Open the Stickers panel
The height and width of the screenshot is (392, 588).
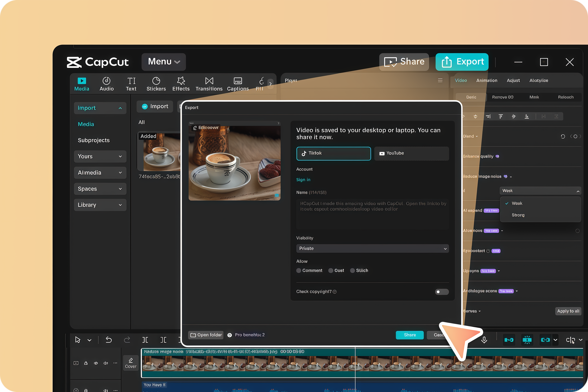tap(156, 84)
